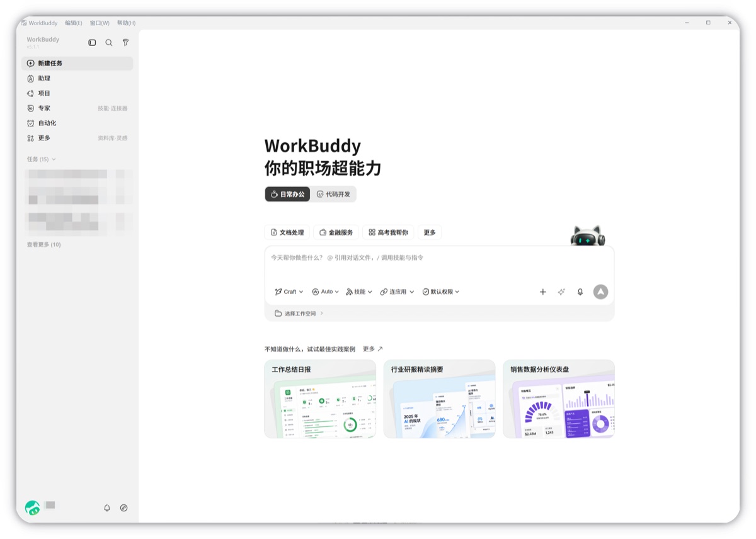The height and width of the screenshot is (539, 756).
Task: Click the 资料库·灵感 shortcut text
Action: [x=113, y=138]
